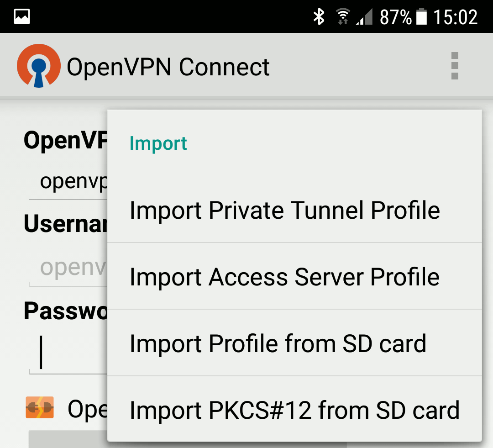Tap the picture notification icon in status bar
493x448 pixels.
tap(22, 17)
